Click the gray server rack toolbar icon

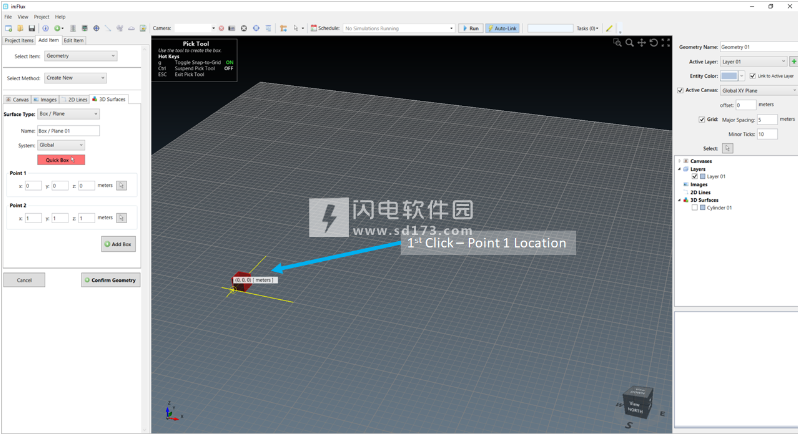click(73, 28)
